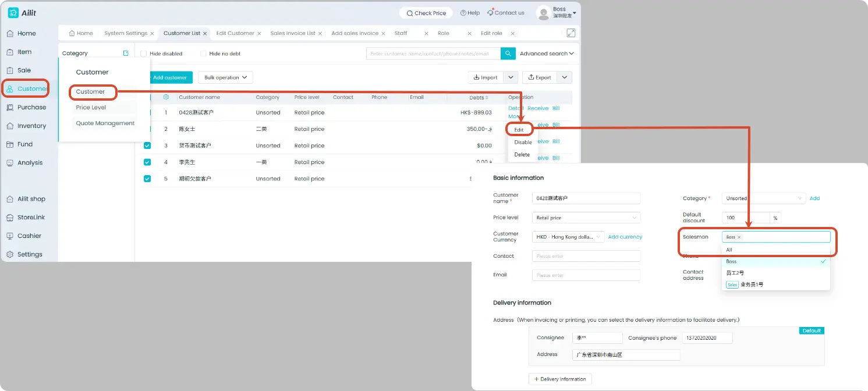Open table column settings gear icon

(166, 97)
